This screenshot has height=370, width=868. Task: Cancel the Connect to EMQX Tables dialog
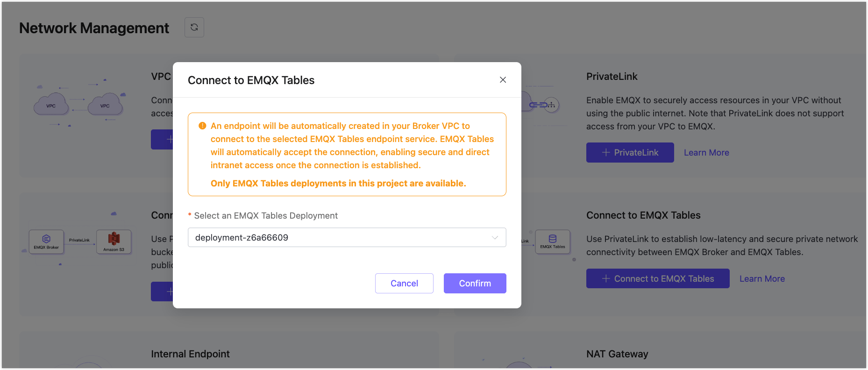pos(404,283)
